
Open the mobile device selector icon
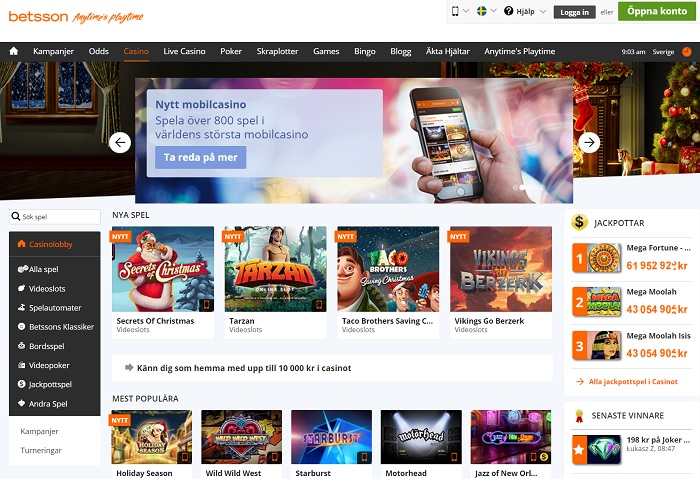(x=455, y=11)
